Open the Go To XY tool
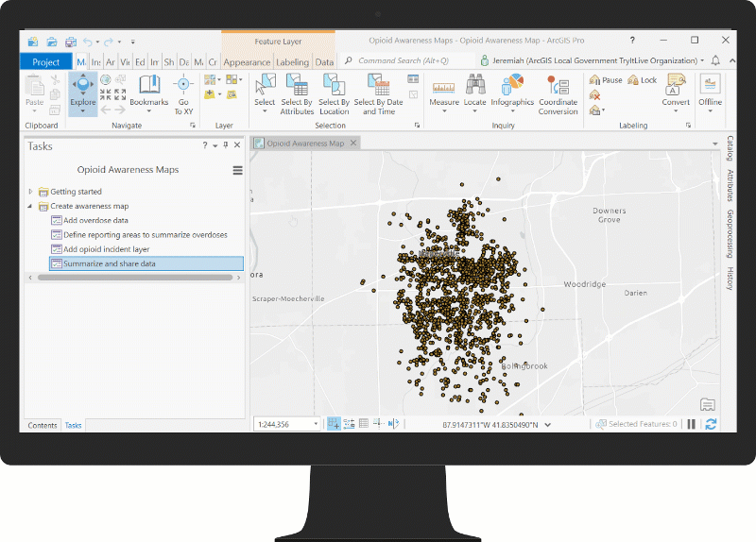The image size is (756, 542). pyautogui.click(x=183, y=94)
